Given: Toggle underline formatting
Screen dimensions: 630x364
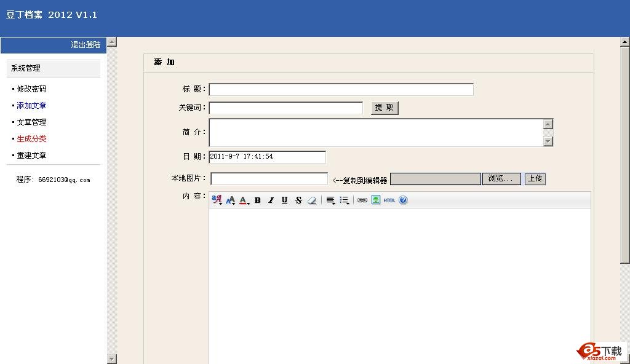Looking at the screenshot, I should (x=284, y=200).
